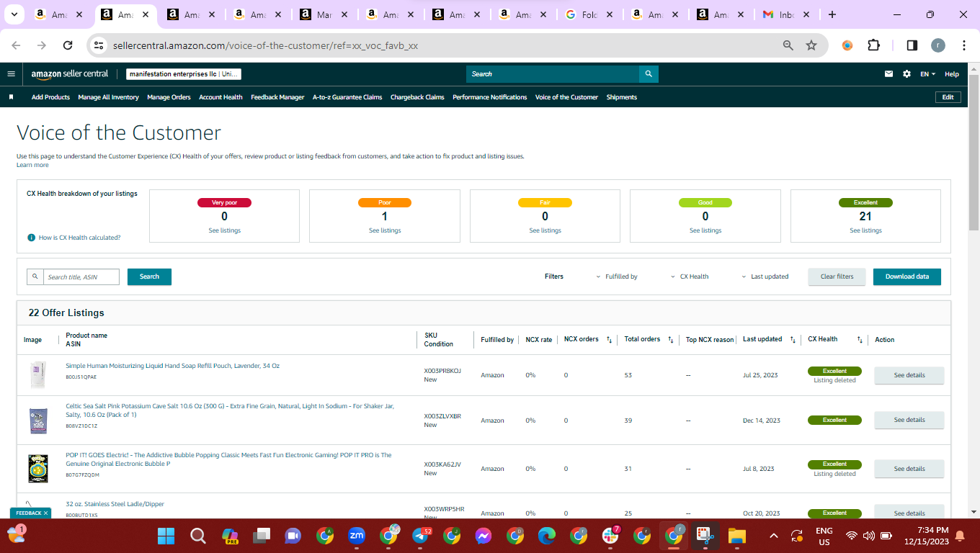Open the Settings gear icon
This screenshot has width=980, height=553.
pyautogui.click(x=906, y=74)
